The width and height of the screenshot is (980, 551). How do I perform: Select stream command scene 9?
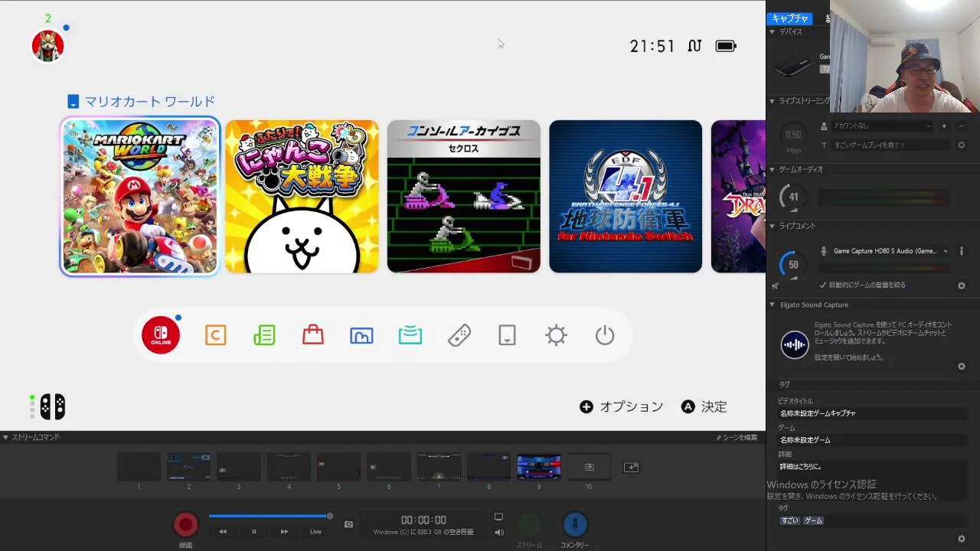tap(539, 467)
